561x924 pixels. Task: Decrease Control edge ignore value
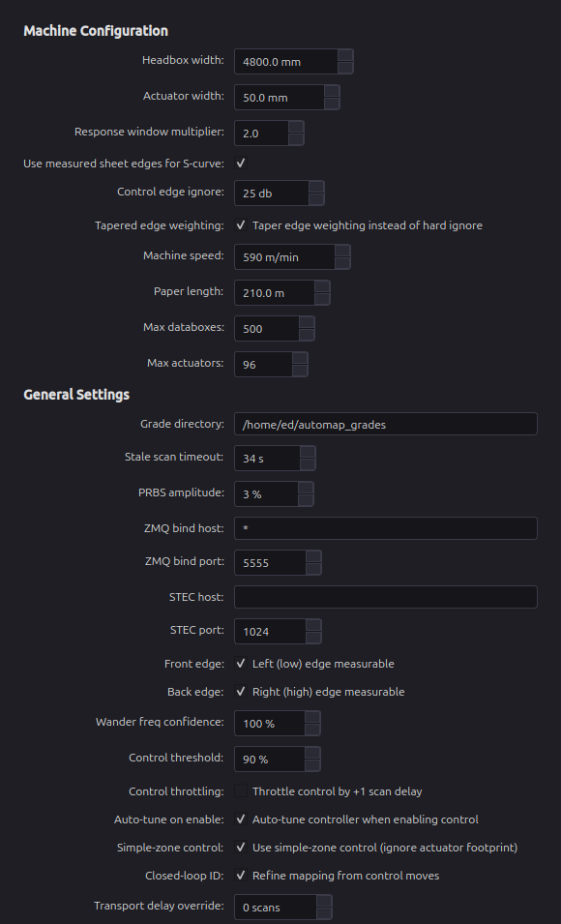click(316, 199)
